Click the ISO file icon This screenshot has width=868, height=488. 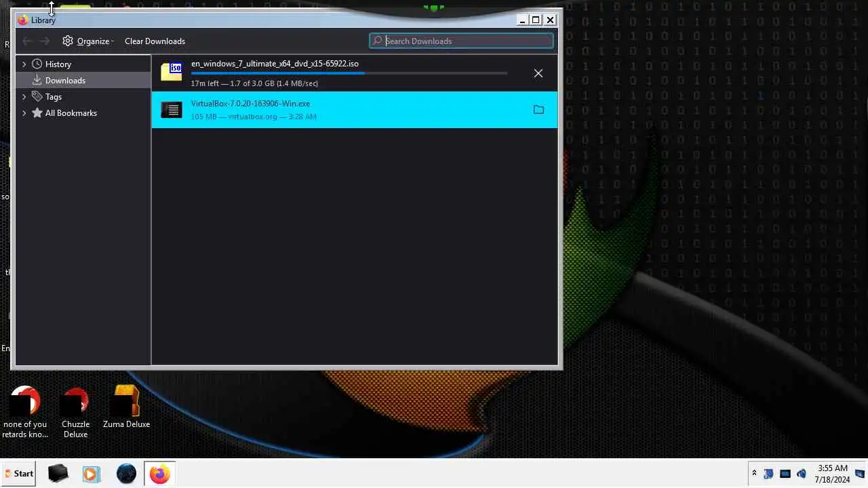[x=172, y=72]
